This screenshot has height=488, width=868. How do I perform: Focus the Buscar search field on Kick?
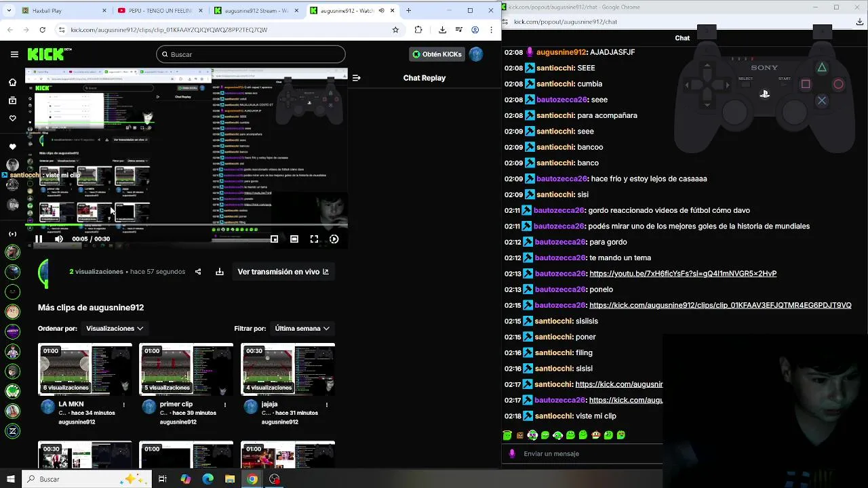250,54
